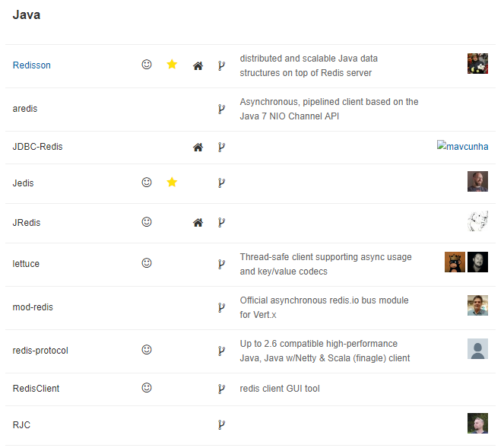Viewport: 504px width, 448px height.
Task: Click the star icon in Jedis row
Action: pos(172,183)
